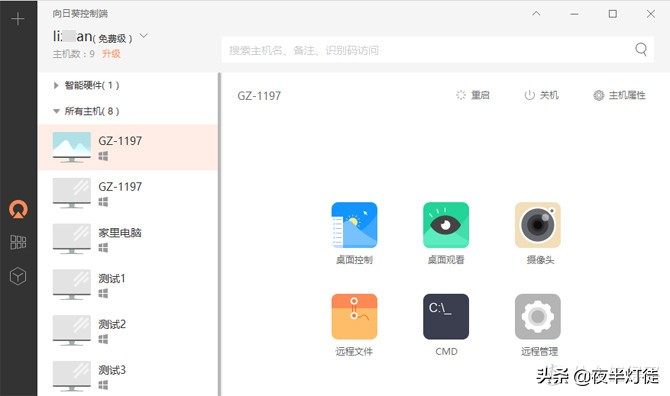Click the up chevron in title bar

[x=536, y=14]
